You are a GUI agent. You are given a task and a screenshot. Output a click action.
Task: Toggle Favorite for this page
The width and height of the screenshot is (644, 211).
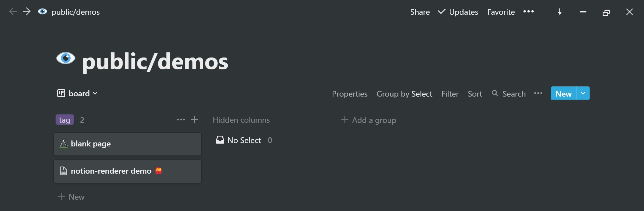click(501, 12)
